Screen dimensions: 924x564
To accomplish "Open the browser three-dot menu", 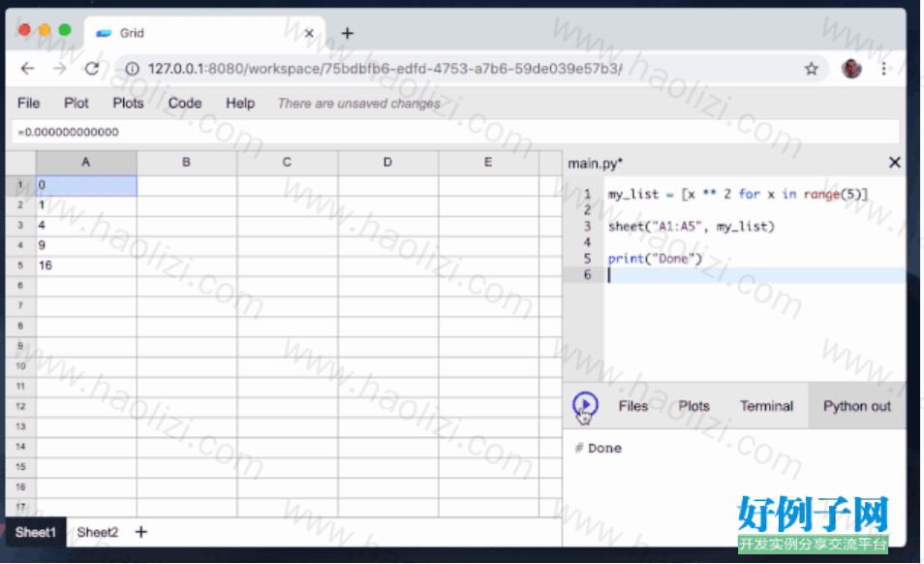I will [x=882, y=69].
